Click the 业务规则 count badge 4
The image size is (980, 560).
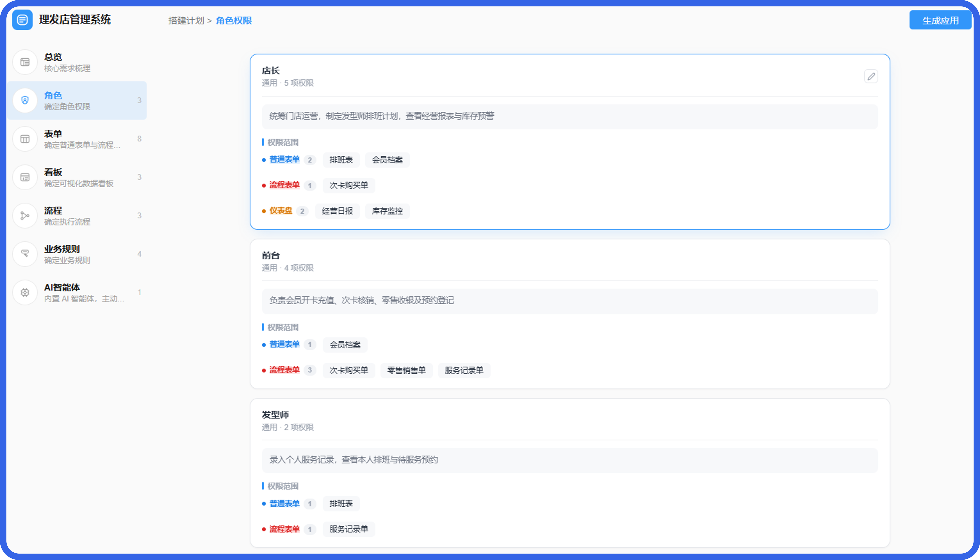[x=139, y=254]
